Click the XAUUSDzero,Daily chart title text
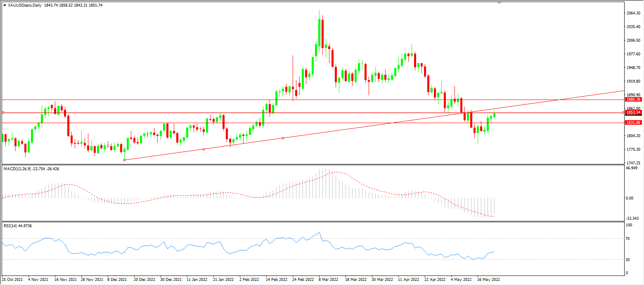 point(25,5)
